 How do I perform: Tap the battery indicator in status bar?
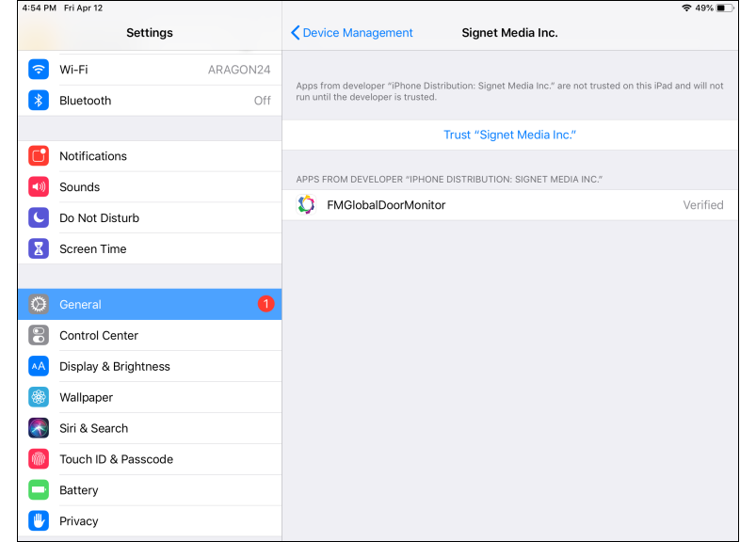[725, 8]
